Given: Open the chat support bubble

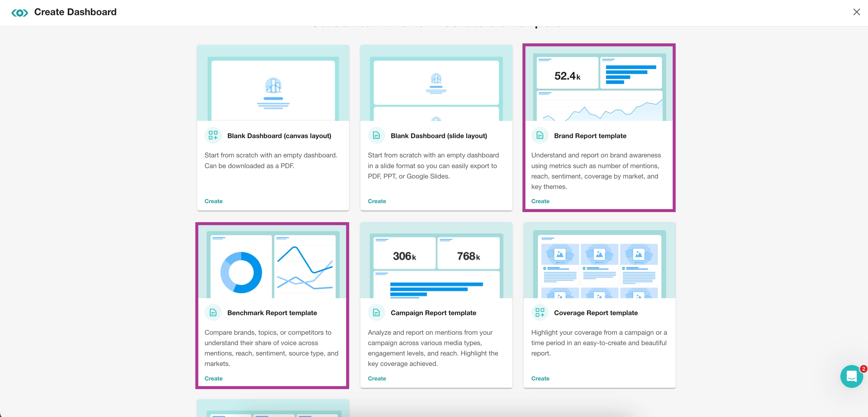Looking at the screenshot, I should pyautogui.click(x=851, y=376).
